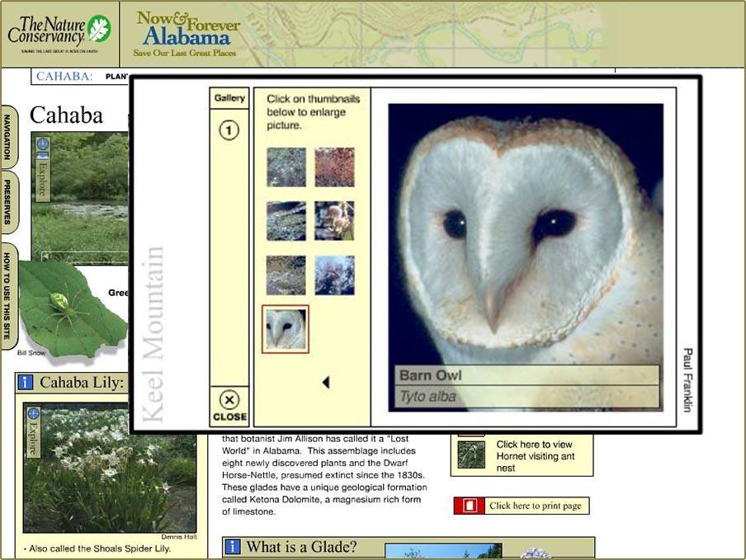
Task: Click the back arrow below the gallery thumbnails
Action: (x=325, y=382)
